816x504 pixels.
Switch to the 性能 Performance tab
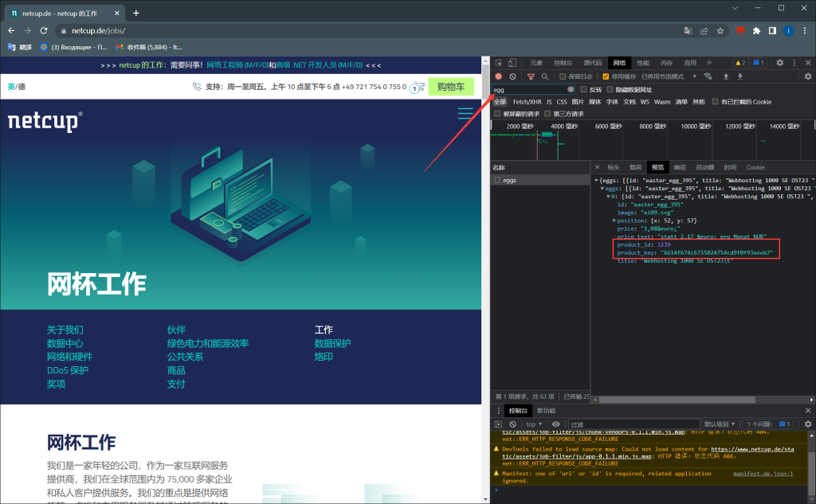point(643,63)
